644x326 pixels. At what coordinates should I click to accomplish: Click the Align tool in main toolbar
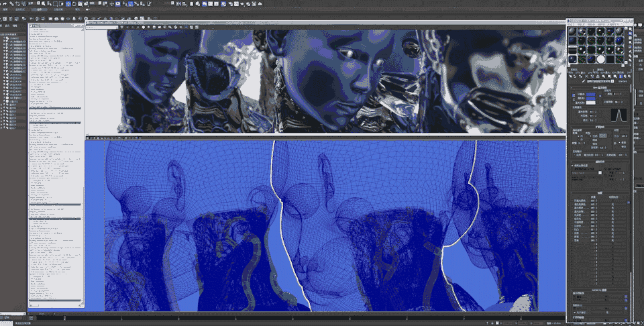[x=184, y=4]
